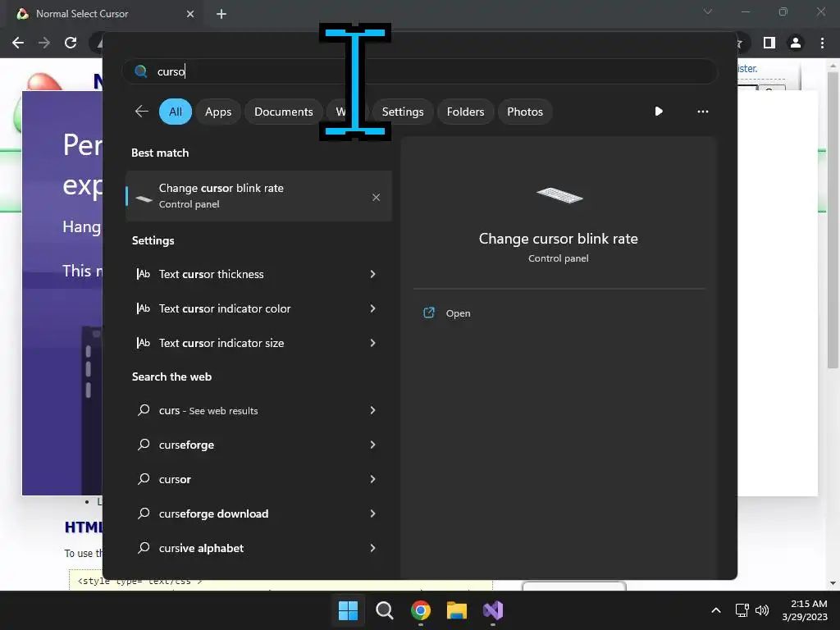The width and height of the screenshot is (840, 630).
Task: Show hidden system tray icons
Action: pos(715,610)
